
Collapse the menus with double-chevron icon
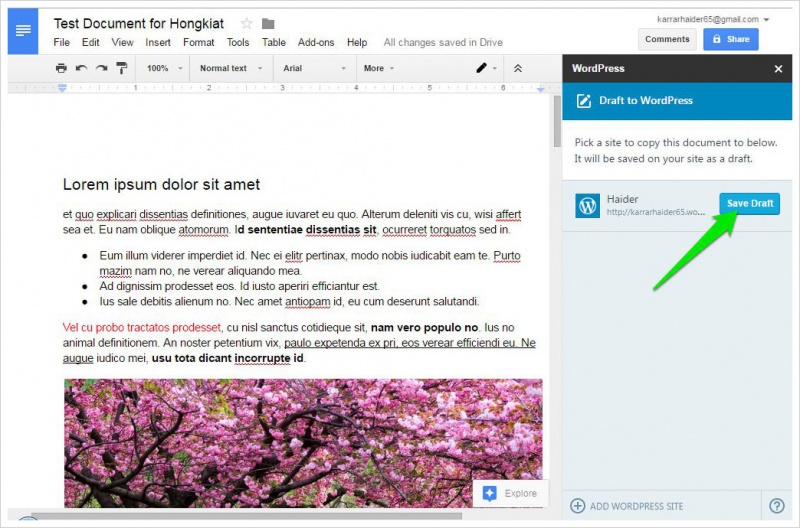pyautogui.click(x=517, y=68)
